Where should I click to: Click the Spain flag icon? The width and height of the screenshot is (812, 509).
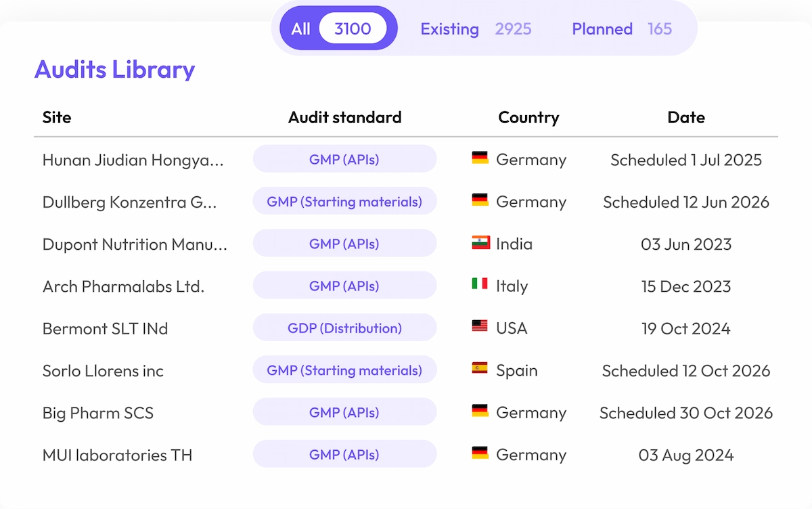pos(480,369)
